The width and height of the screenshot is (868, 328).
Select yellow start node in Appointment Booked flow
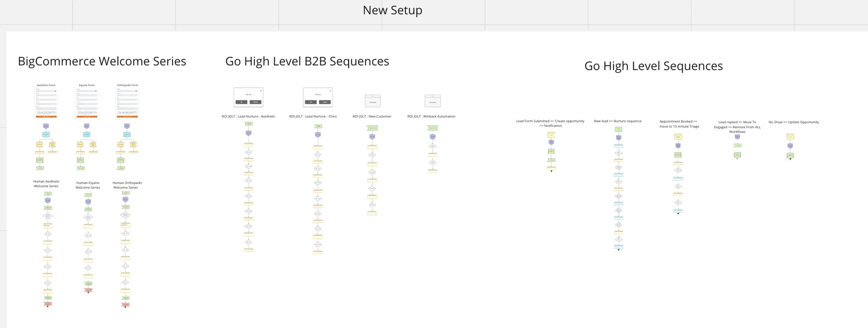pos(678,137)
